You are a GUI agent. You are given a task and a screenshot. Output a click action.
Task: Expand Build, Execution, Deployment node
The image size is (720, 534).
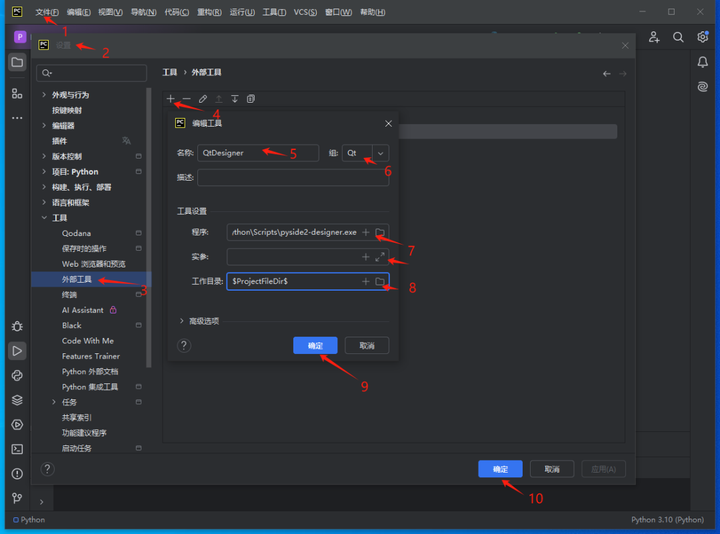coord(44,187)
